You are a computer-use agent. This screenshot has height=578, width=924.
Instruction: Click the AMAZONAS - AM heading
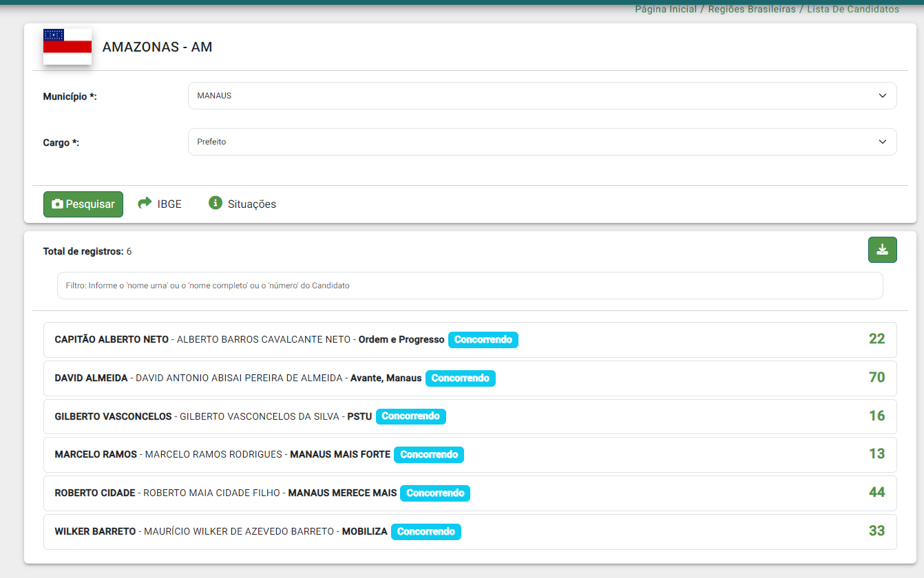pyautogui.click(x=157, y=47)
